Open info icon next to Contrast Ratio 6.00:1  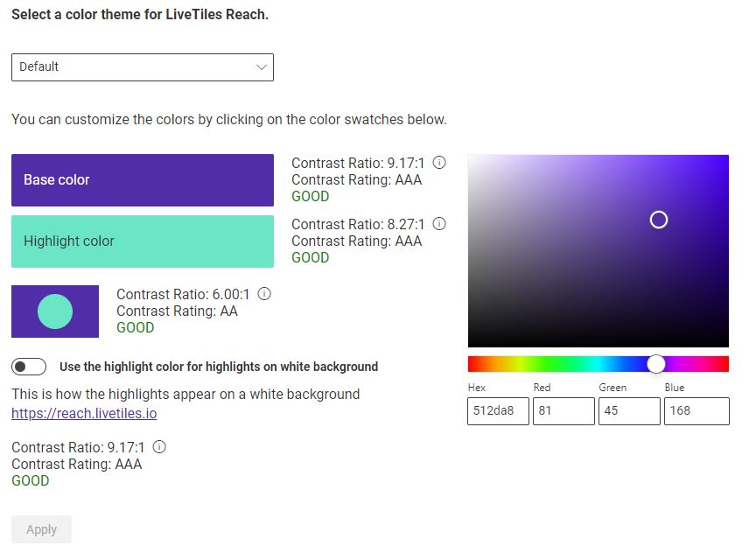coord(264,294)
